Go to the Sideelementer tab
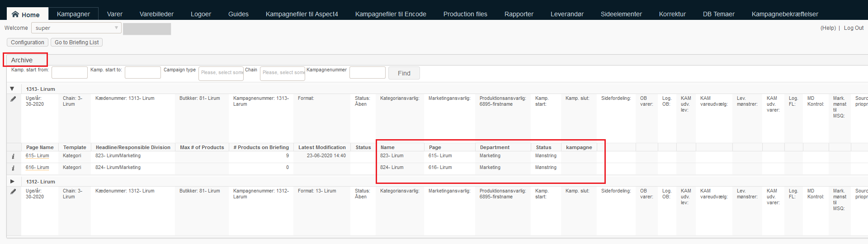This screenshot has height=244, width=868. click(x=621, y=14)
